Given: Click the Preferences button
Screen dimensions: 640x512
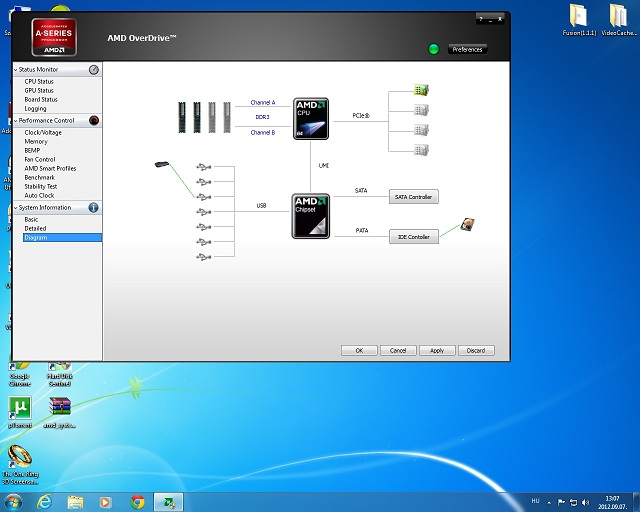Looking at the screenshot, I should pos(467,49).
